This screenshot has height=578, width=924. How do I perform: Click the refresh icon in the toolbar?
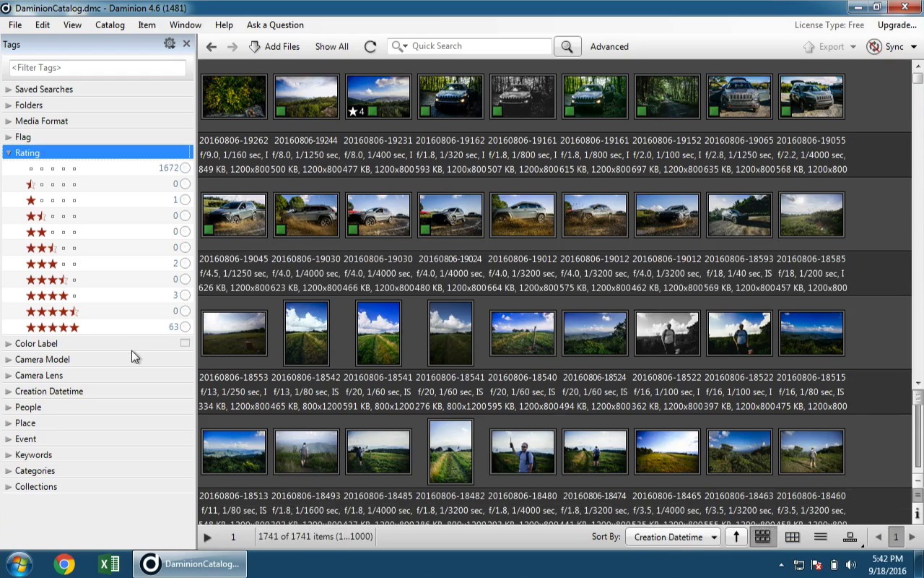pos(370,46)
